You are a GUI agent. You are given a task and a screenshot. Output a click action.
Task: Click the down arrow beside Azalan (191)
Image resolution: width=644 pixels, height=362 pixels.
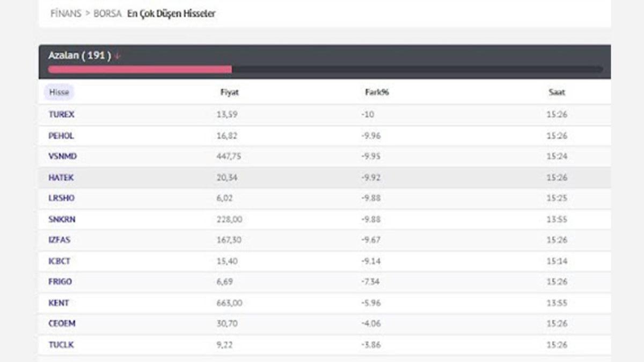[x=118, y=55]
